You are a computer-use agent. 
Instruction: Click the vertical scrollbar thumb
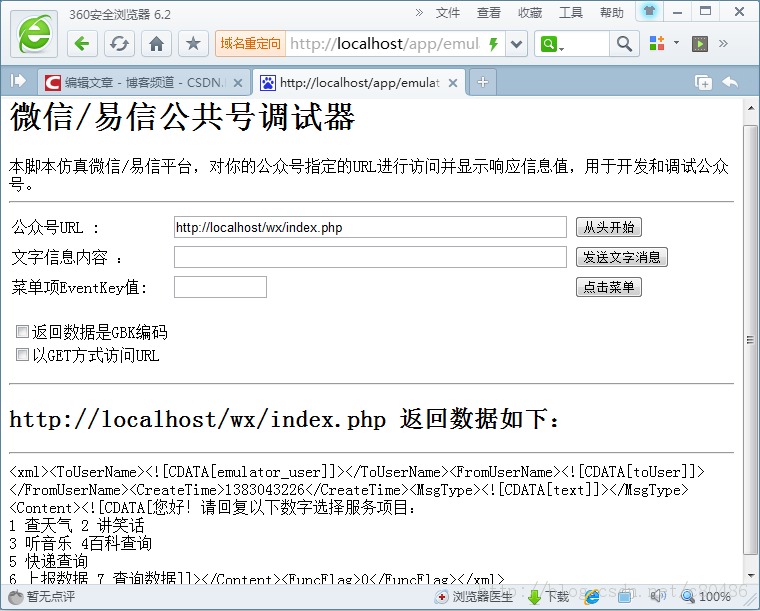pos(750,340)
